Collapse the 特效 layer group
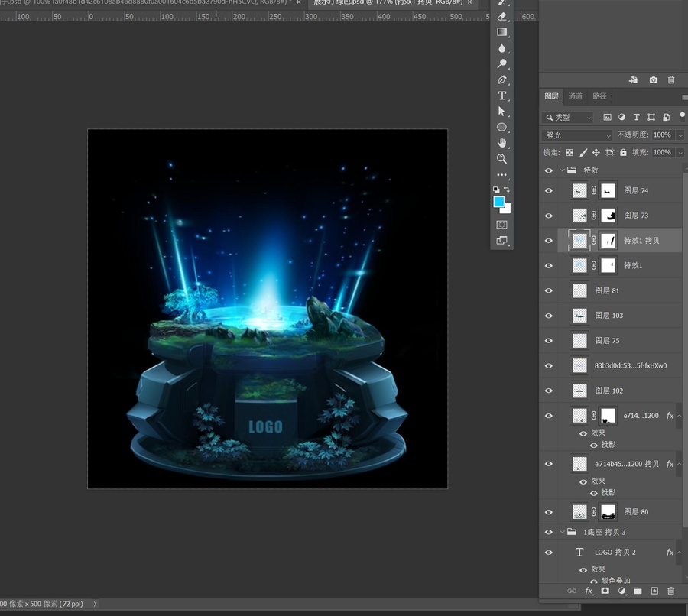The image size is (688, 616). [x=562, y=170]
